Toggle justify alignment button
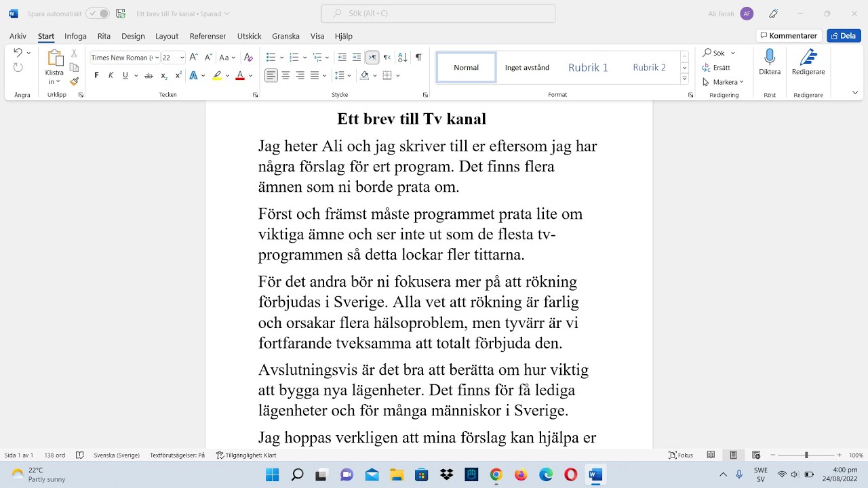The height and width of the screenshot is (488, 868). [314, 75]
